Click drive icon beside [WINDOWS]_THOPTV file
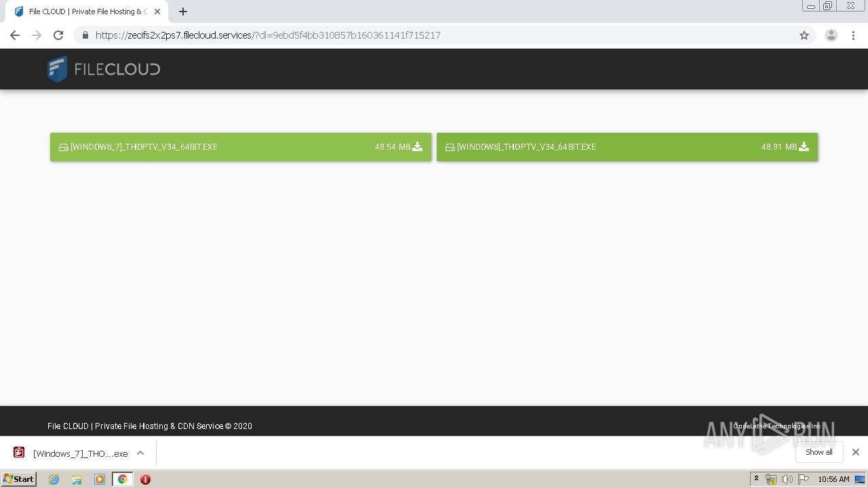The width and height of the screenshot is (868, 488). [x=450, y=147]
